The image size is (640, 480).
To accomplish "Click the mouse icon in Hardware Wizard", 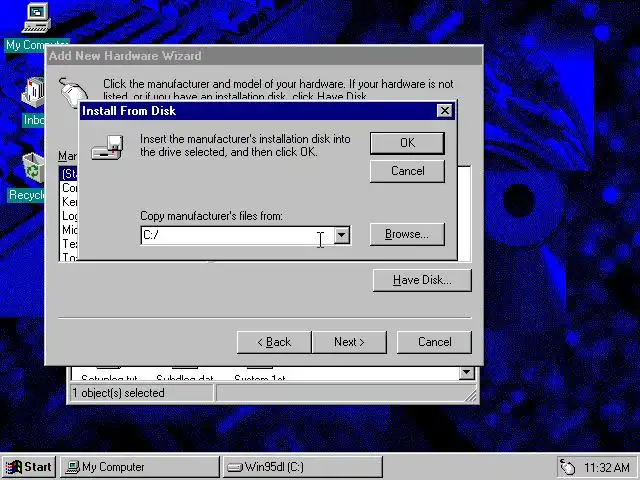I will click(x=73, y=92).
